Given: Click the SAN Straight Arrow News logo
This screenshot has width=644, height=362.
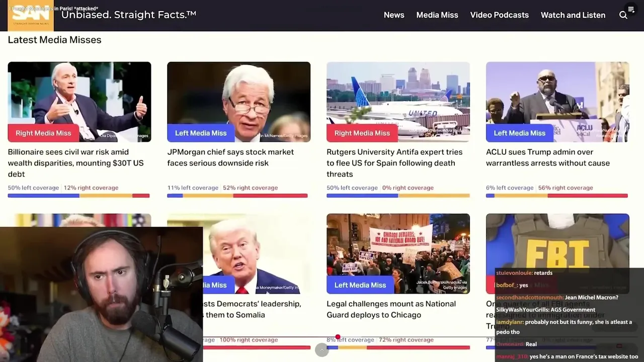Looking at the screenshot, I should click(30, 16).
